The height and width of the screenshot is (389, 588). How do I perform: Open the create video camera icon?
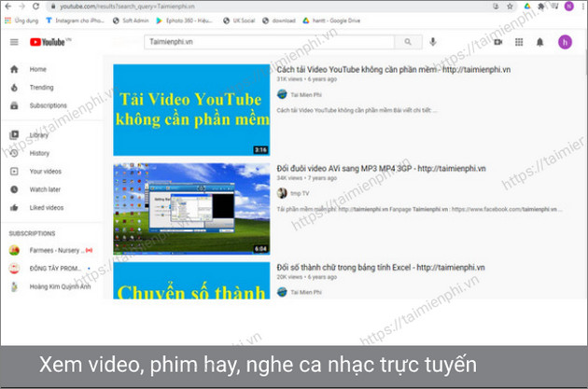(498, 42)
